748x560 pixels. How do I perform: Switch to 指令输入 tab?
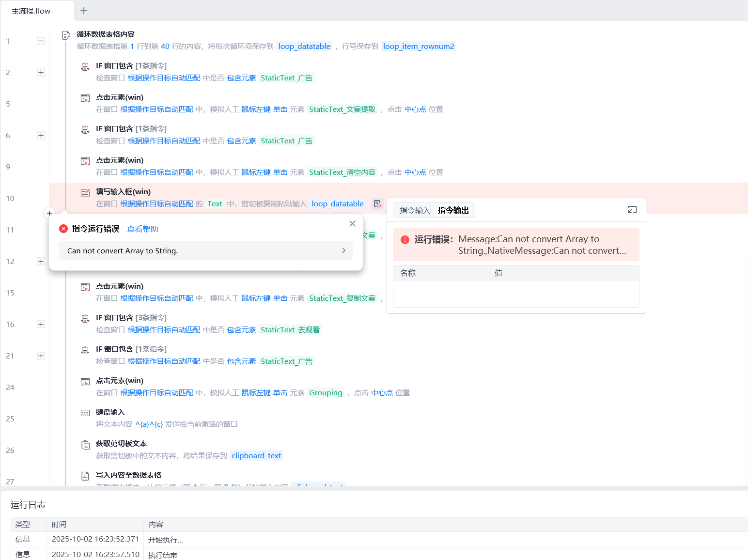pos(415,210)
